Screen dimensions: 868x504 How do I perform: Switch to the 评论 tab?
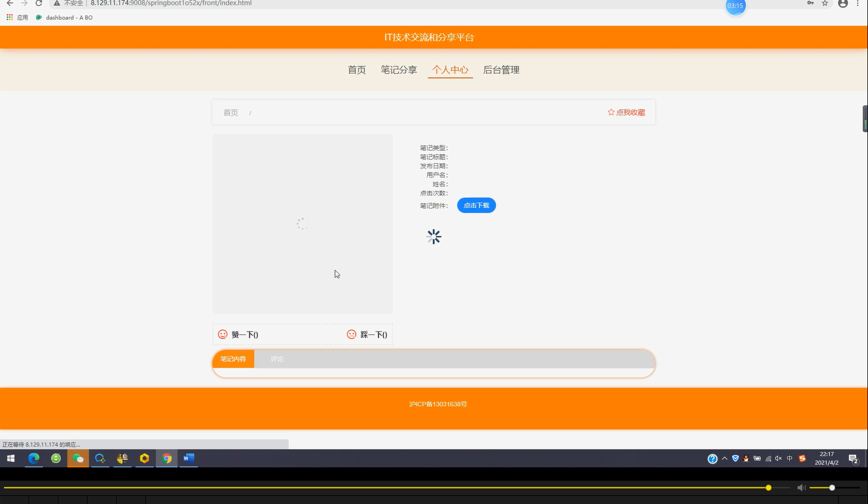pos(277,359)
